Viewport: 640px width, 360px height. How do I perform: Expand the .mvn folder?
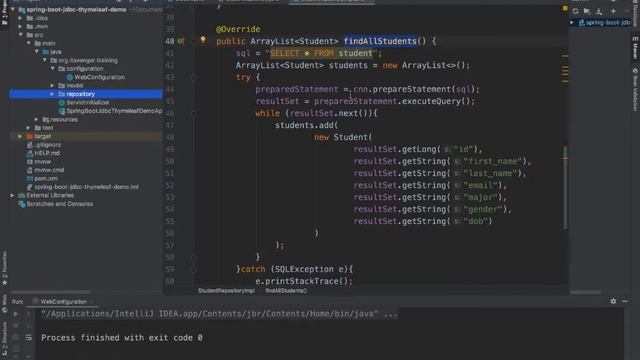[20, 27]
